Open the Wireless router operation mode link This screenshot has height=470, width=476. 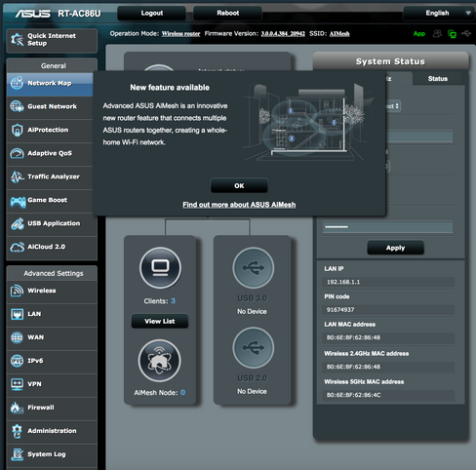coord(180,34)
